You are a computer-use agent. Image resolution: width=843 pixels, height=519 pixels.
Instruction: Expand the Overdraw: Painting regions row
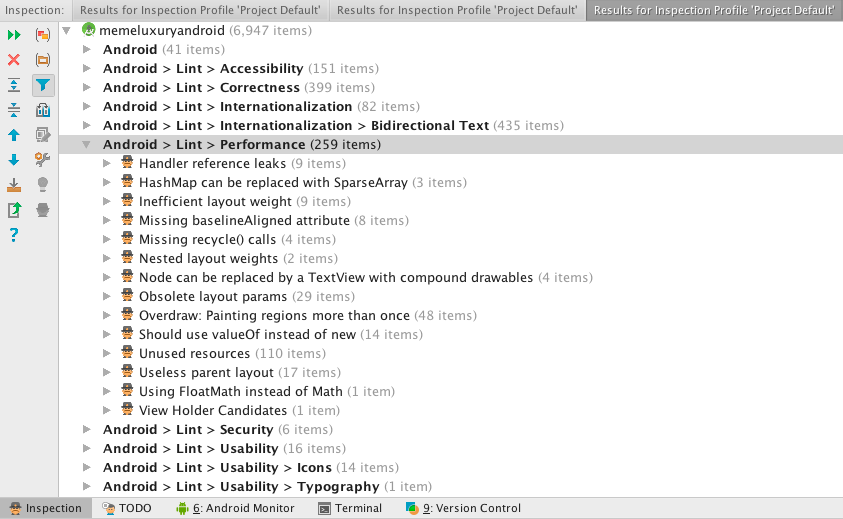pos(107,315)
